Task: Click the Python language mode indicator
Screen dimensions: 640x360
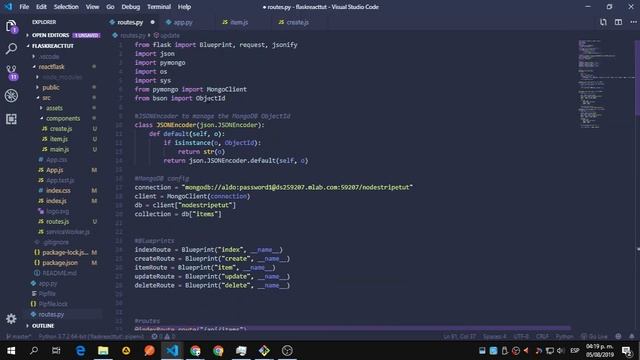Action: [564, 337]
